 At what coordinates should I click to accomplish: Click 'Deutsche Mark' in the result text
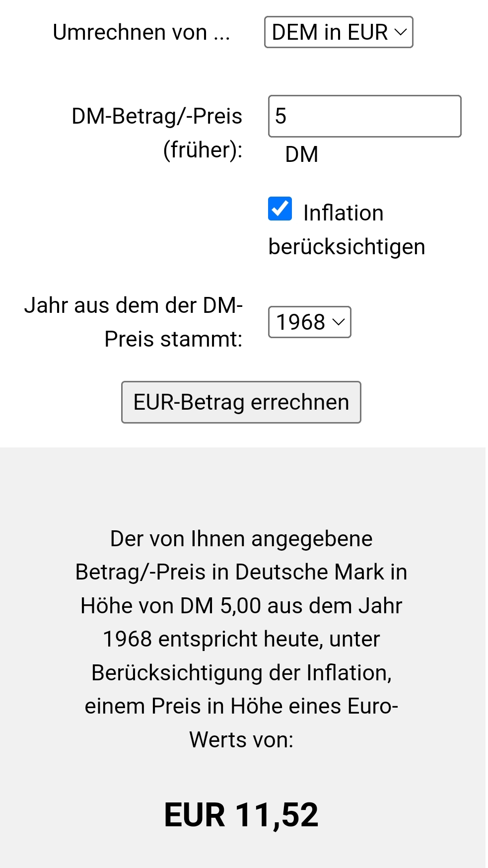310,572
